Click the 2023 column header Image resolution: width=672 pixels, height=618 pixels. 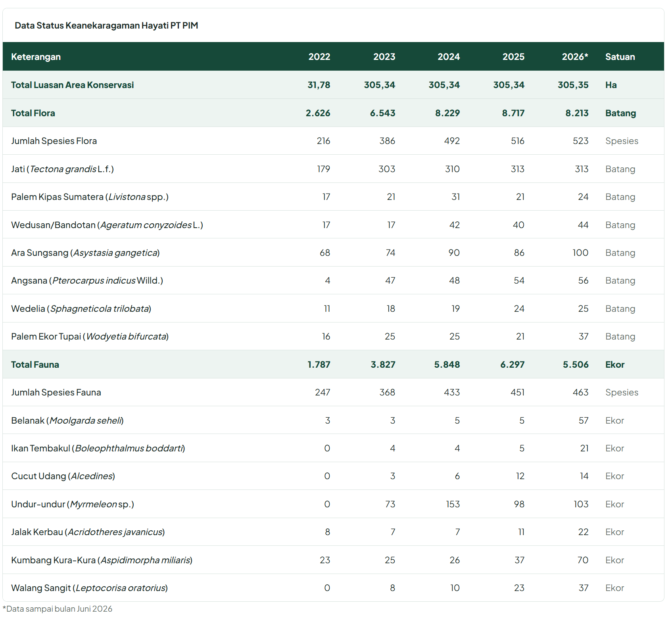tap(384, 57)
